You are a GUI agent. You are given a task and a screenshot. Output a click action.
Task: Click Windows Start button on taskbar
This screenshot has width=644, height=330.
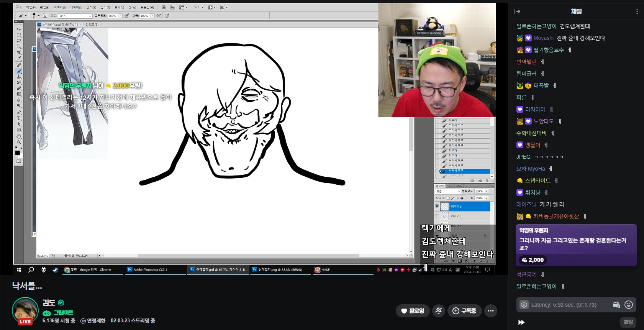coord(19,270)
